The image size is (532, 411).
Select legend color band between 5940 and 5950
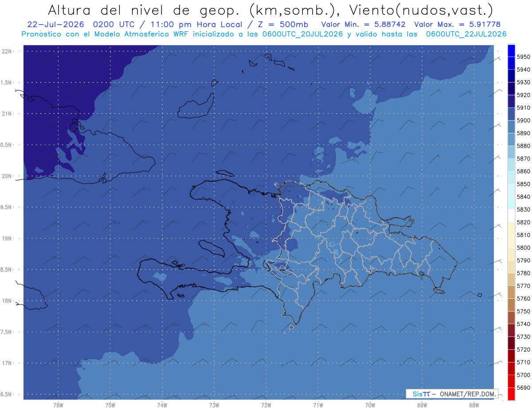click(x=511, y=63)
